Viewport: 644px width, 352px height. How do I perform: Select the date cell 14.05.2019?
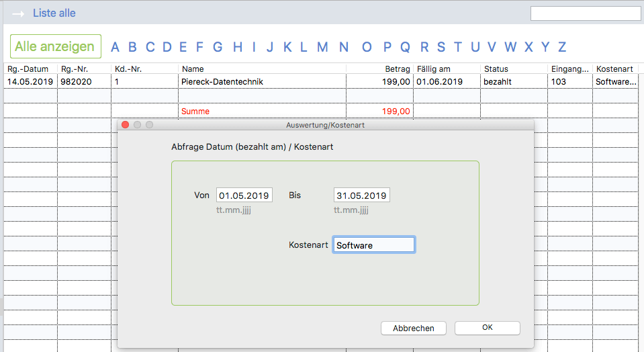pyautogui.click(x=30, y=82)
